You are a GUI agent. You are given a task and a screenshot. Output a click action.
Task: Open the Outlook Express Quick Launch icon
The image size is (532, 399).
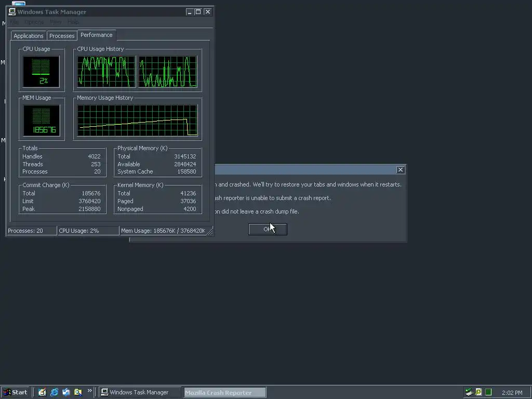[x=66, y=392]
